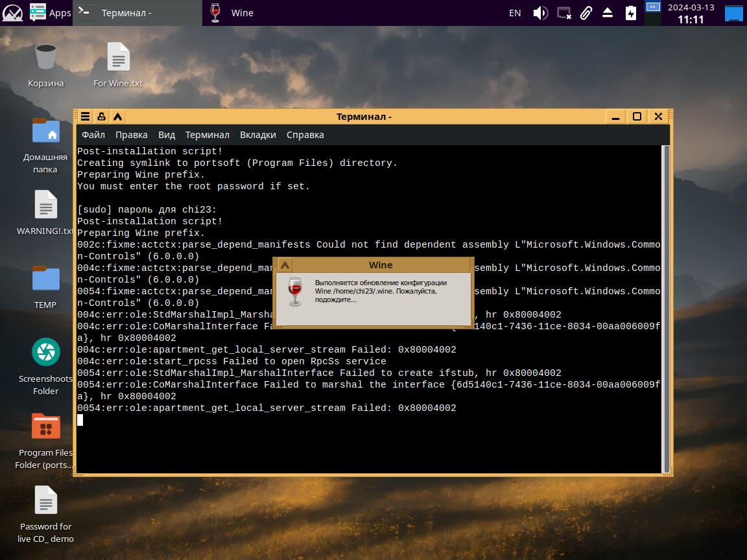Click the eject removable media icon
Viewport: 747px width, 560px height.
(x=608, y=13)
